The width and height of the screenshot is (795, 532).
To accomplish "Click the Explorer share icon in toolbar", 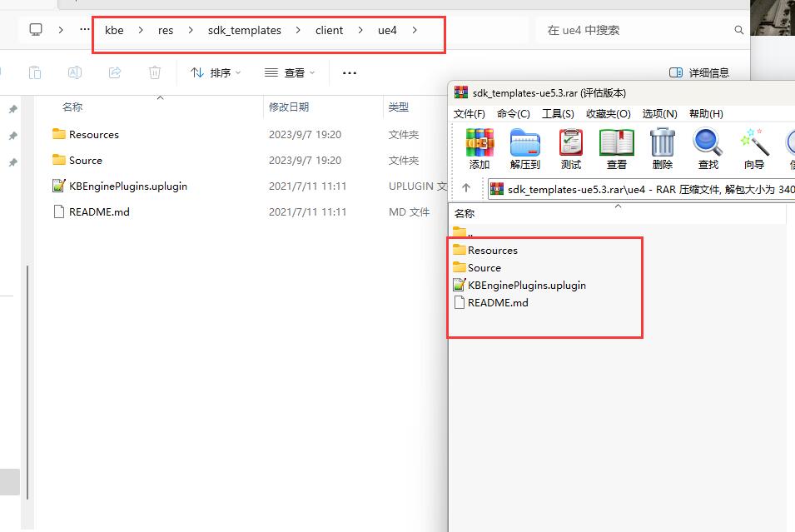I will coord(115,72).
